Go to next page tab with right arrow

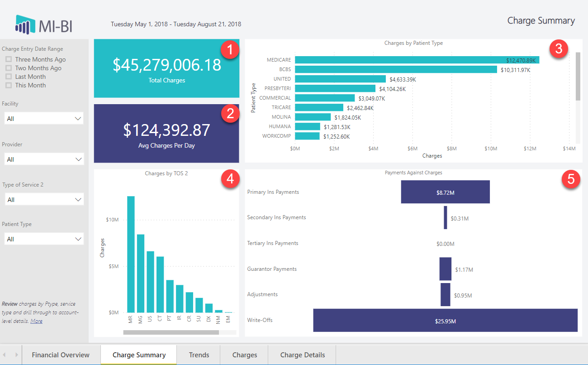[17, 355]
